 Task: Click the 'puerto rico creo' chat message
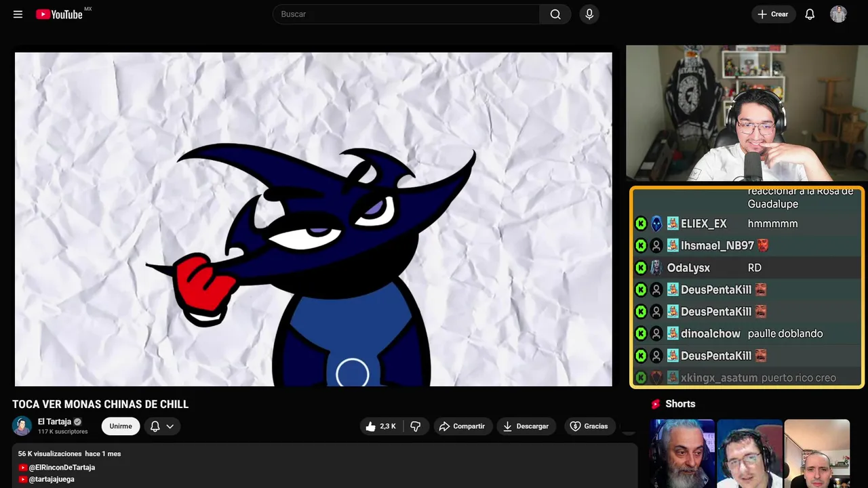coord(799,378)
